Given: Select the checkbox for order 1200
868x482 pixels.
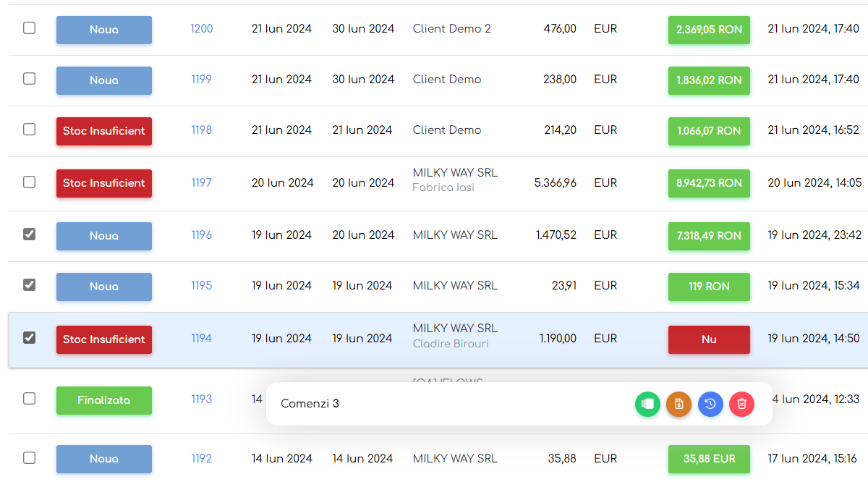Looking at the screenshot, I should [x=29, y=28].
